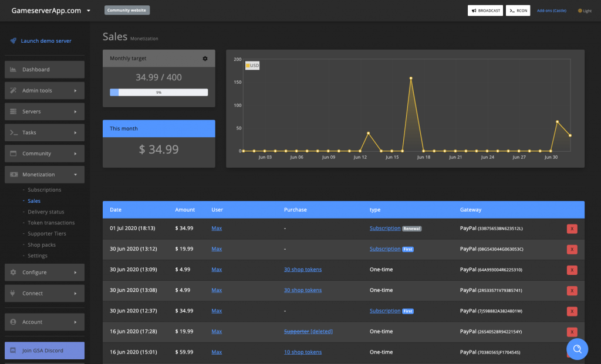Click the Dashboard chart icon
The height and width of the screenshot is (364, 601).
(x=13, y=69)
